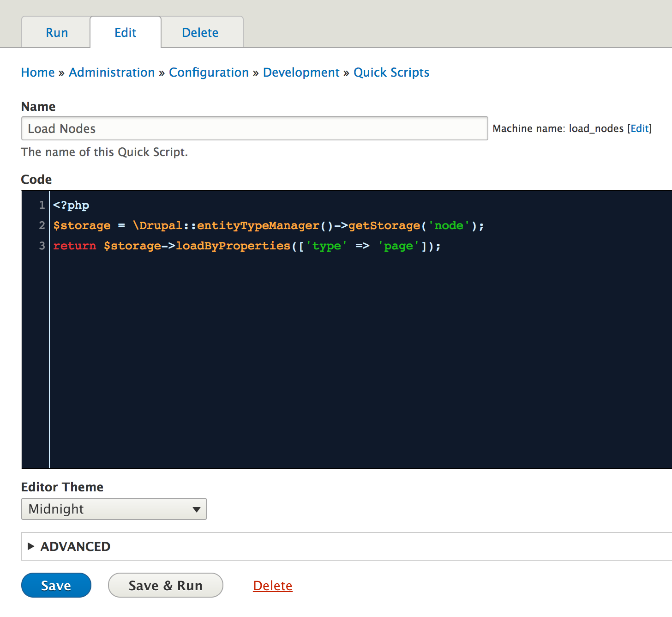The image size is (672, 617).
Task: Go to Home breadcrumb link
Action: coord(38,73)
